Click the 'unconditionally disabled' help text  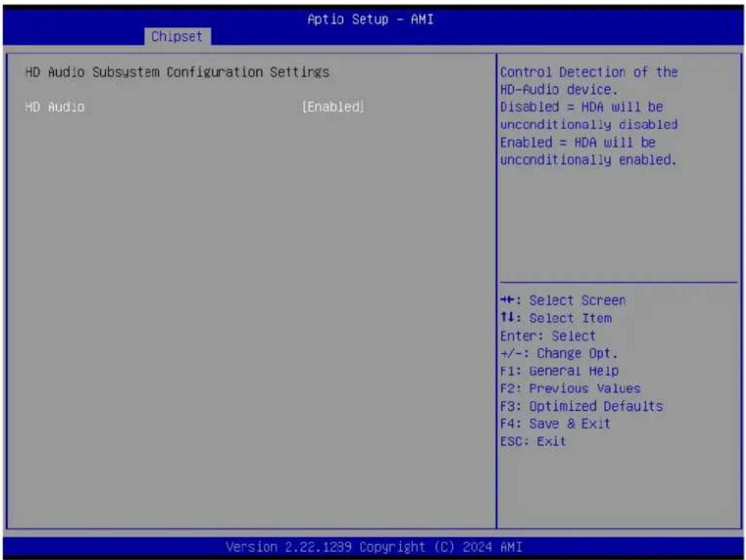[x=589, y=125]
